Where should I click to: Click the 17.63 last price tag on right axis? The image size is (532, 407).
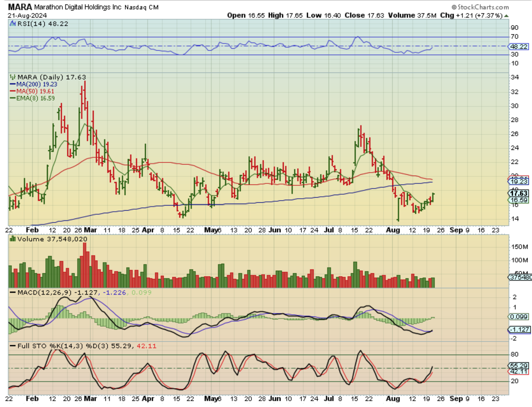(x=518, y=193)
